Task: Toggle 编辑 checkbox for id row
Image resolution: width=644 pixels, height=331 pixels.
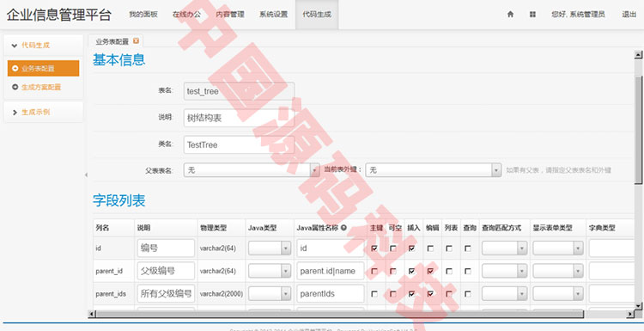Action: click(430, 248)
